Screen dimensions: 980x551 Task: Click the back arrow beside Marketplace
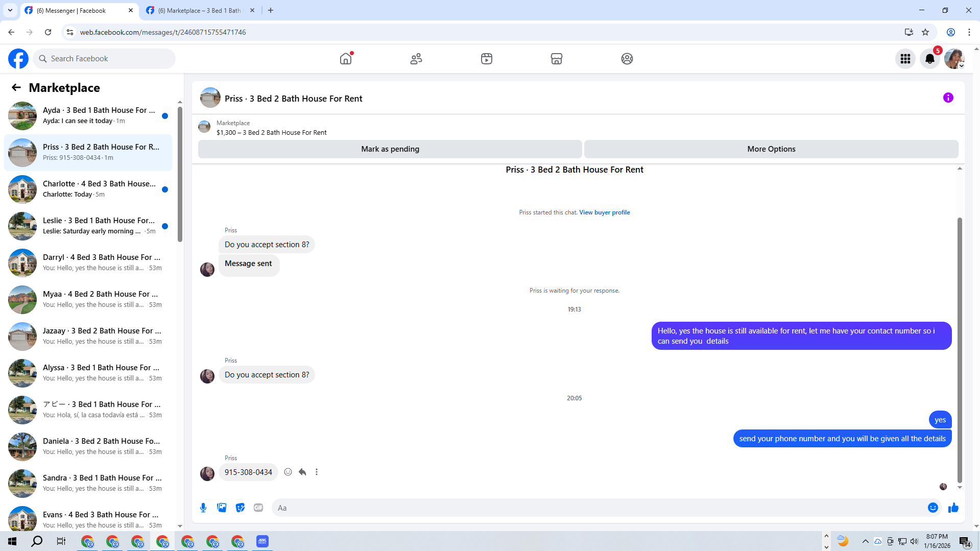[16, 87]
